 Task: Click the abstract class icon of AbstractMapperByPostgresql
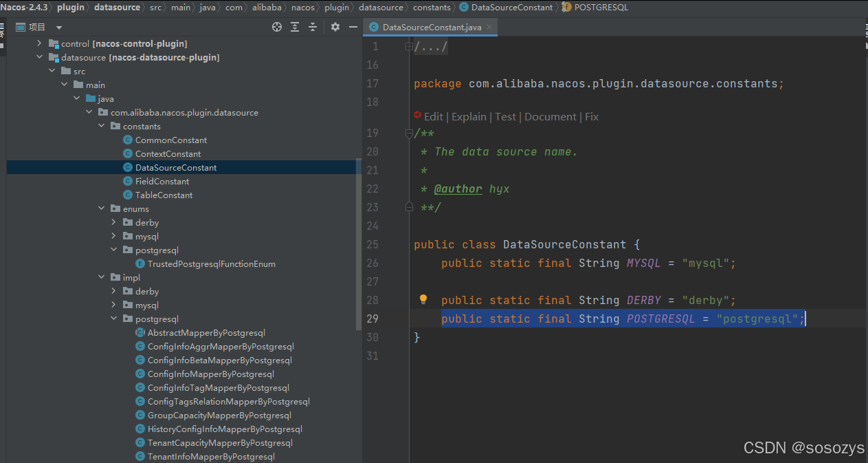tap(140, 332)
